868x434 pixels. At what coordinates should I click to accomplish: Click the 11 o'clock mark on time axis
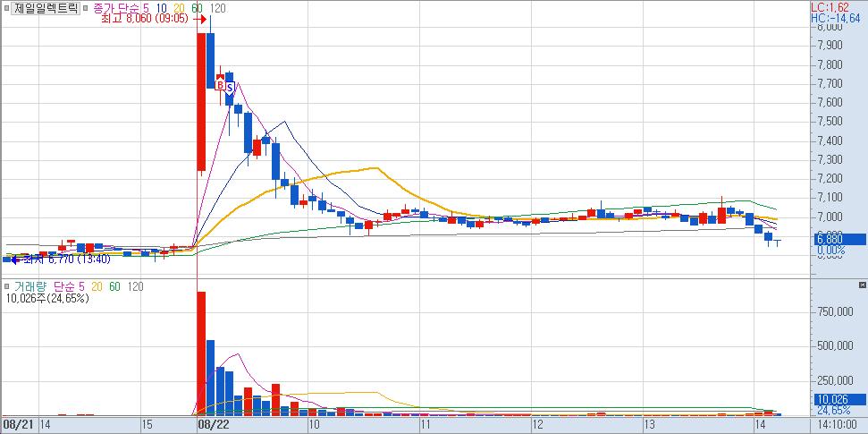(426, 425)
